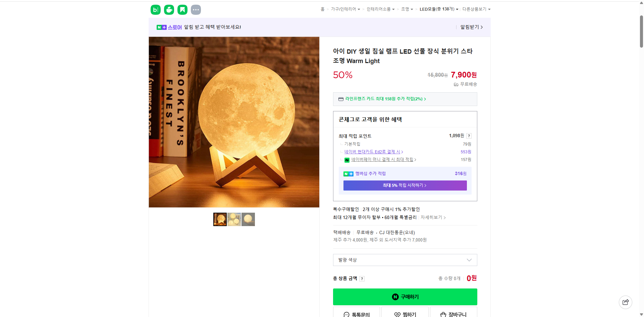Select the green Keep bookmark icon
The width and height of the screenshot is (644, 317).
[182, 10]
